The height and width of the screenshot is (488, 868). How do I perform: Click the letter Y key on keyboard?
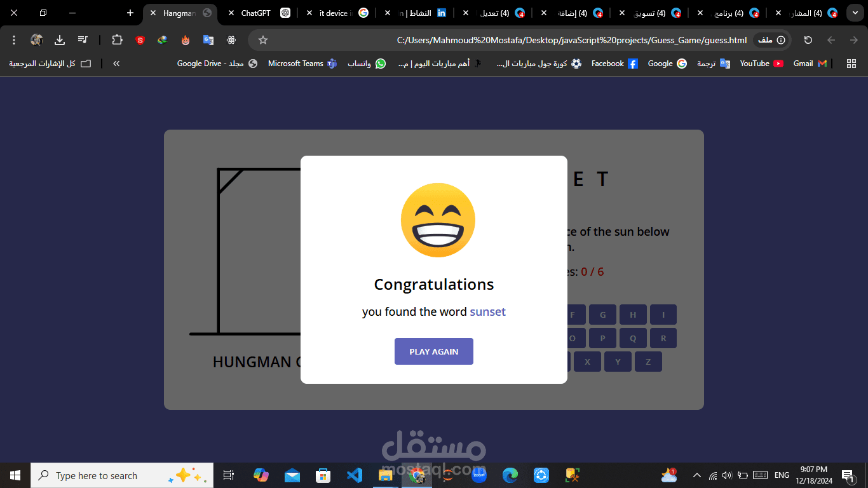(618, 362)
